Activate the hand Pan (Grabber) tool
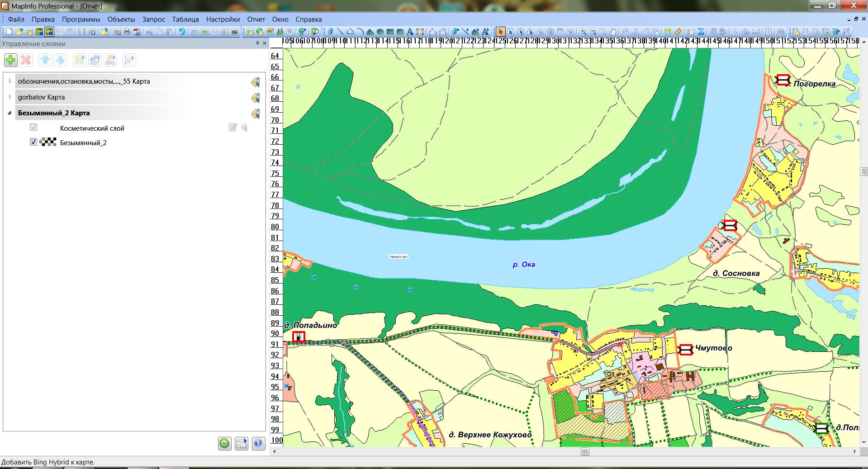This screenshot has height=469, width=868. (613, 32)
